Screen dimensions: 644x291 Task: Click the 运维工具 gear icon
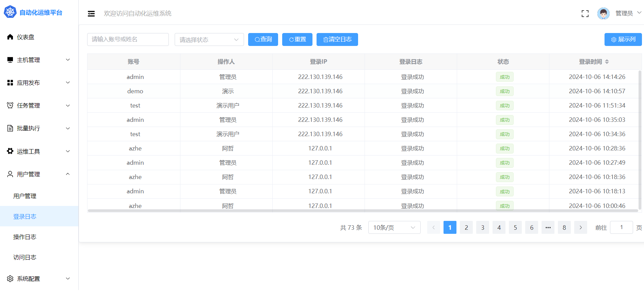[10, 151]
